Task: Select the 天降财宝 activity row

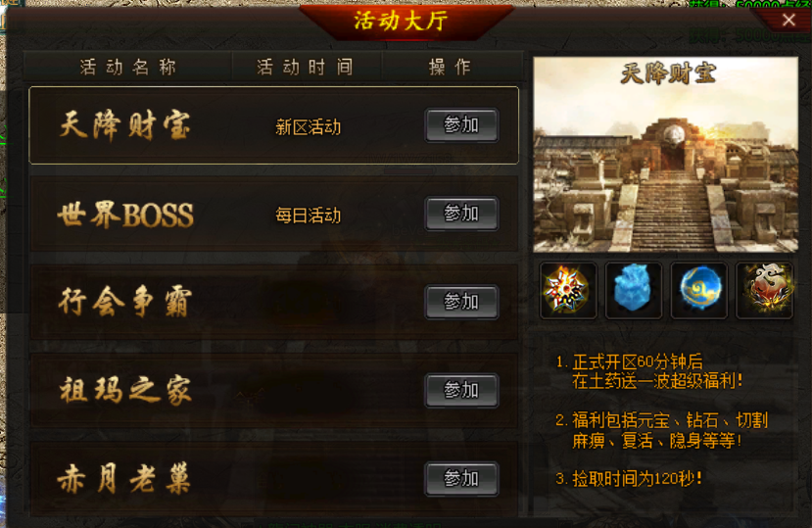Action: click(274, 125)
